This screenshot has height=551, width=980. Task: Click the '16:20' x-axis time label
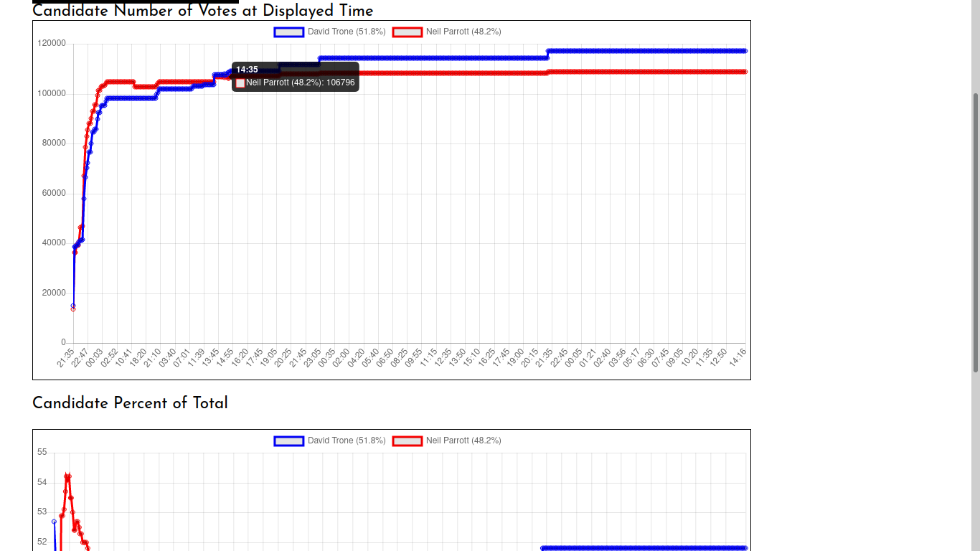coord(241,357)
